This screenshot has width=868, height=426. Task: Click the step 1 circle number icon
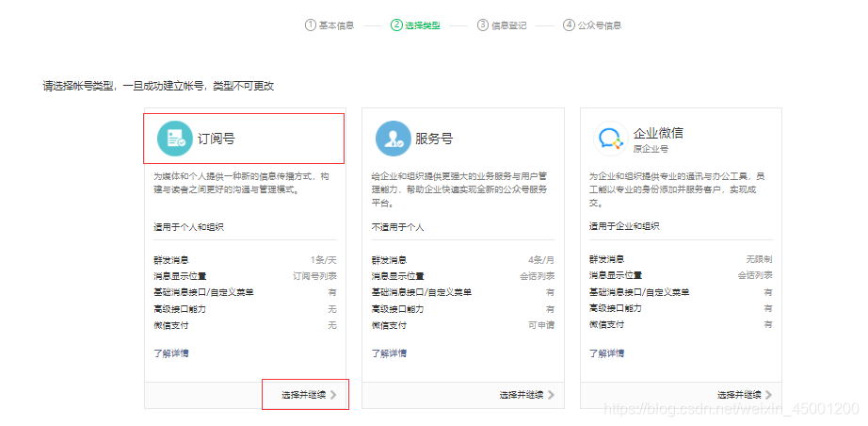(310, 25)
